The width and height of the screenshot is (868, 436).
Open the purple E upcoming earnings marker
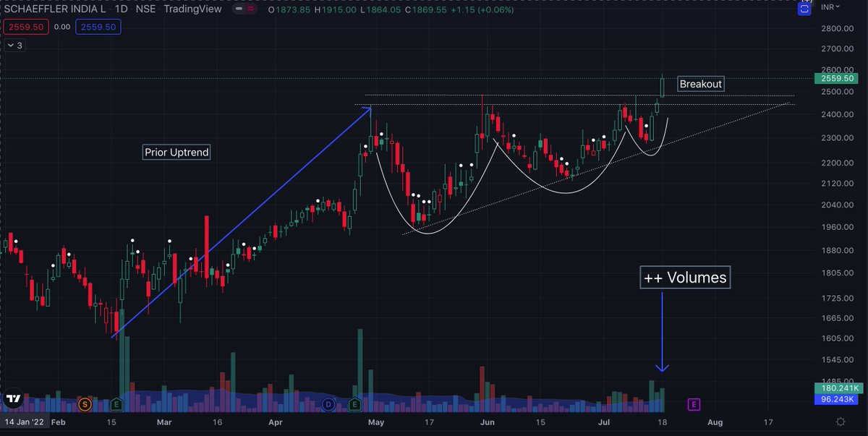coord(694,404)
